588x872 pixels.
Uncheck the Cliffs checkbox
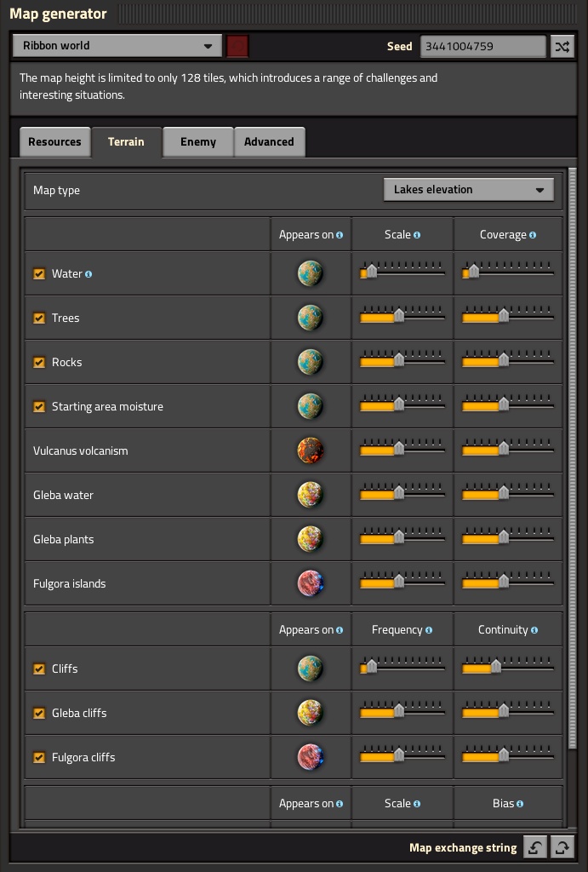pos(39,668)
